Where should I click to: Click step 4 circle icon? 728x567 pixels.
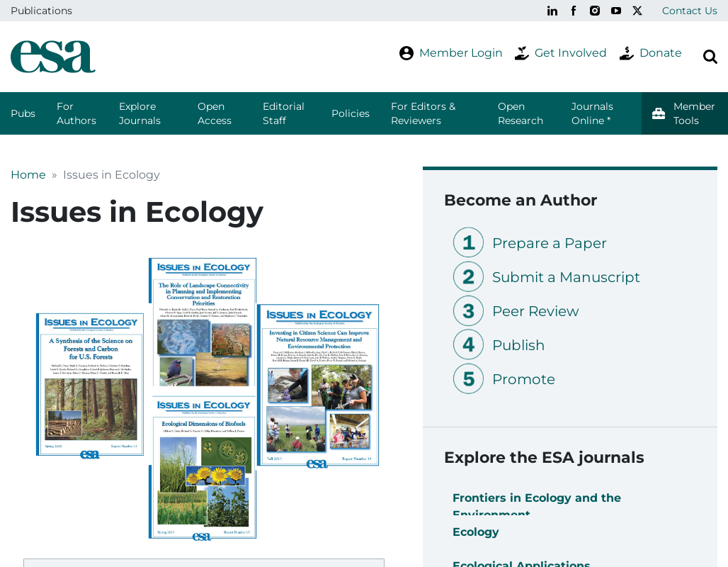[469, 344]
